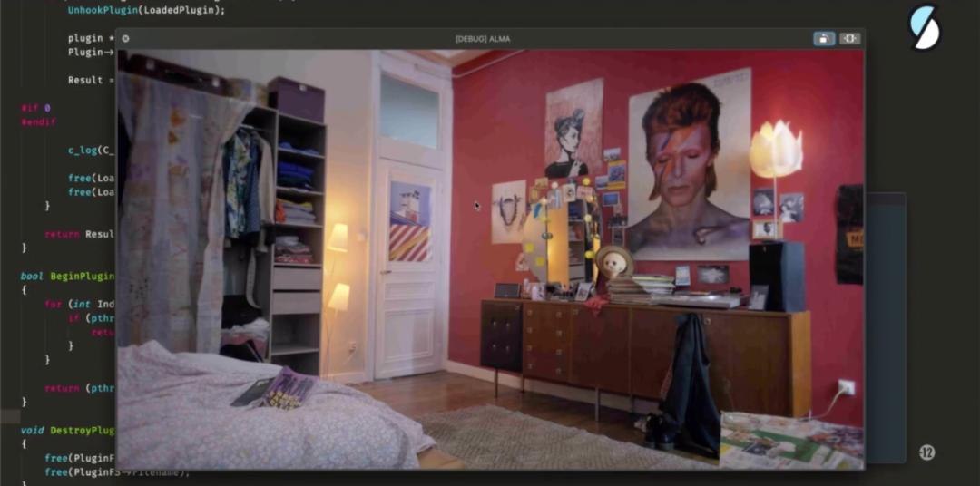Click the 'for (int Ind' loop line
The height and width of the screenshot is (486, 980).
[79, 305]
